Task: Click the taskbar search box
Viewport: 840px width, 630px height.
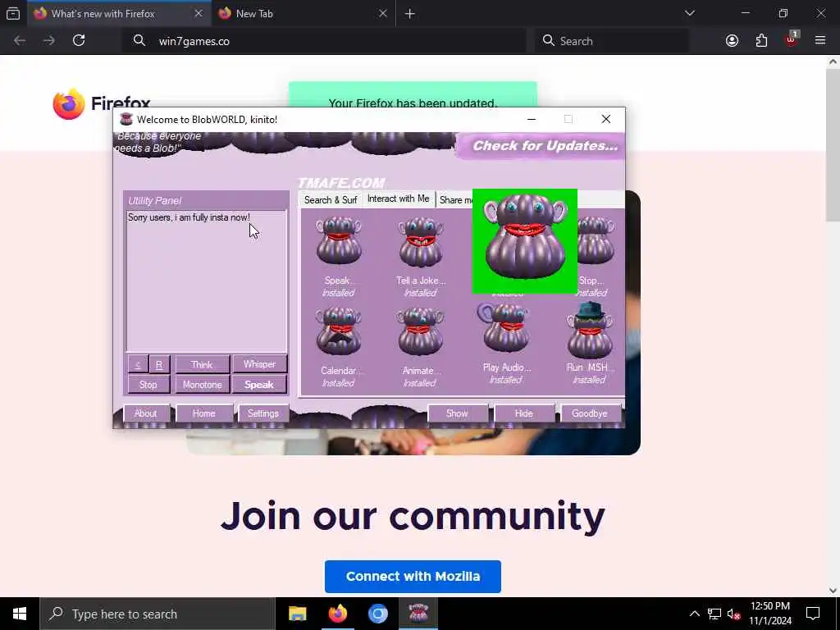Action: tap(157, 614)
